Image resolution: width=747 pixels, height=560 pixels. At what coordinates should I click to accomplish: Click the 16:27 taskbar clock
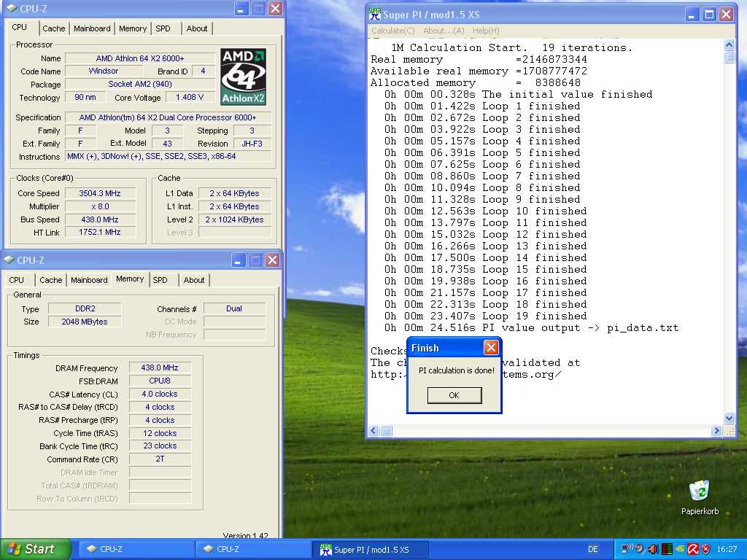tap(727, 549)
